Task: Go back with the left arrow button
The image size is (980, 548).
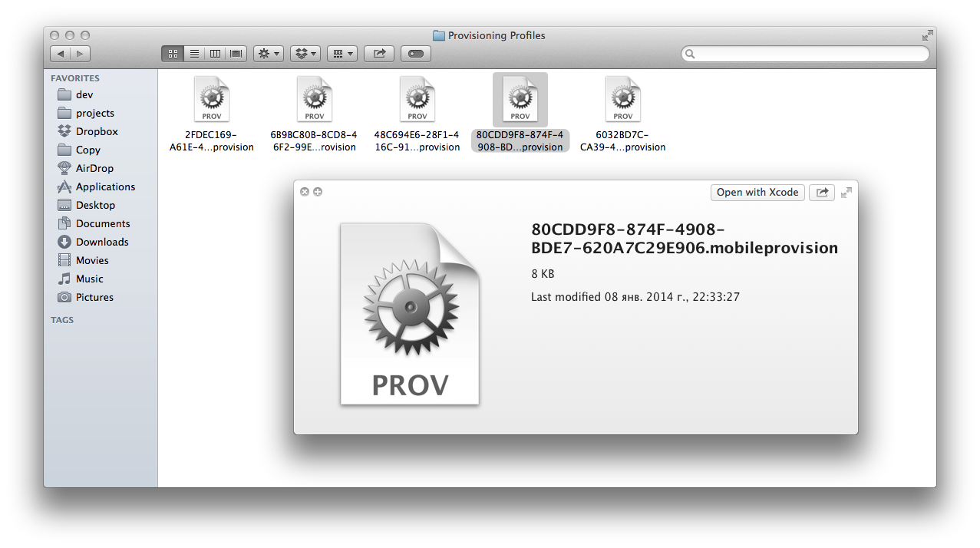Action: (60, 54)
